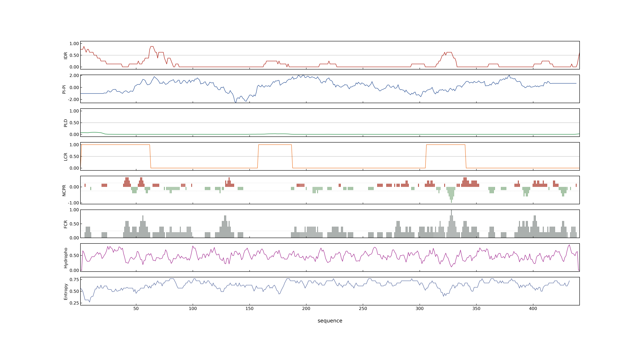The image size is (644, 343).
Task: Click the tallest FCR bar near residue 328
Action: (452, 224)
